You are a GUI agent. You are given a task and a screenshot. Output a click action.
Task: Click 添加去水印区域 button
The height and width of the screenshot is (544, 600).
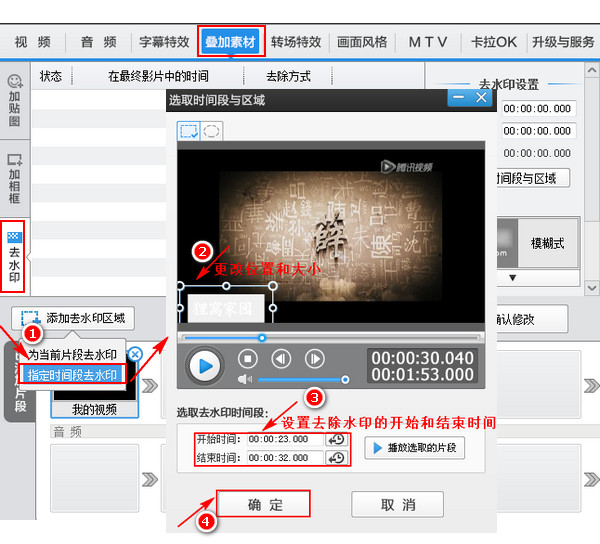(73, 318)
